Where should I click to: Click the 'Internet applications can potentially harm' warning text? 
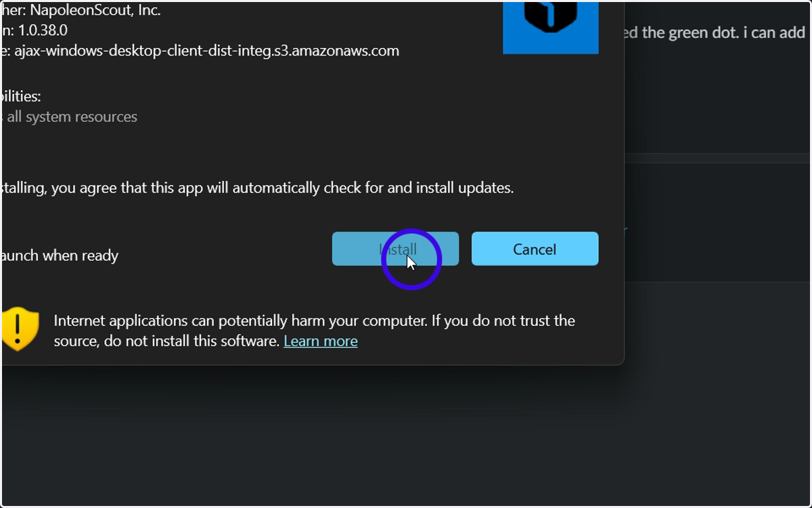[314, 331]
